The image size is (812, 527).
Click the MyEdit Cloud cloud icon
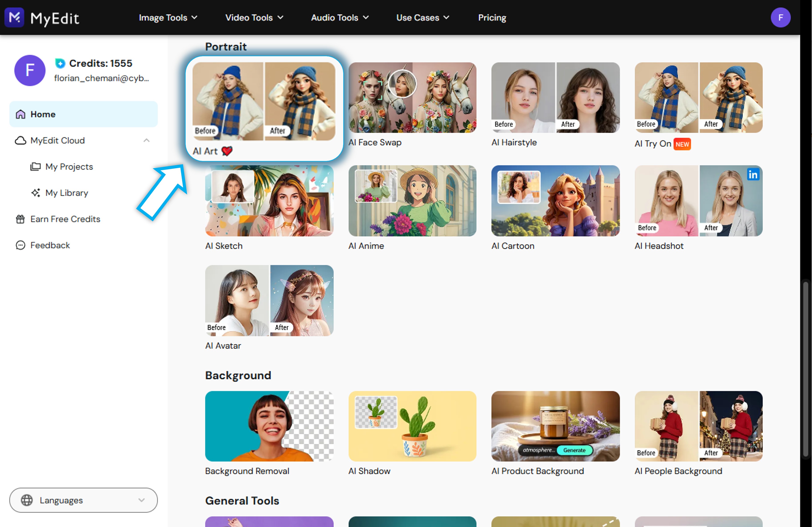[20, 140]
